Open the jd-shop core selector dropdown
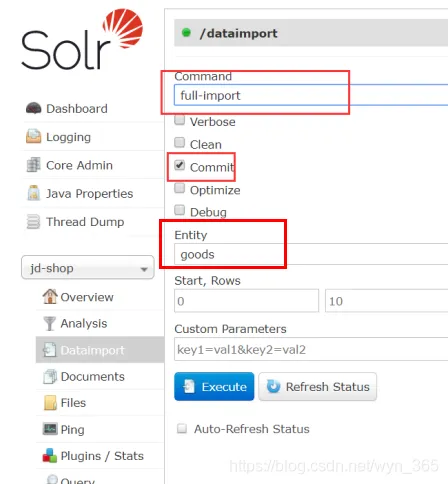 pos(88,267)
